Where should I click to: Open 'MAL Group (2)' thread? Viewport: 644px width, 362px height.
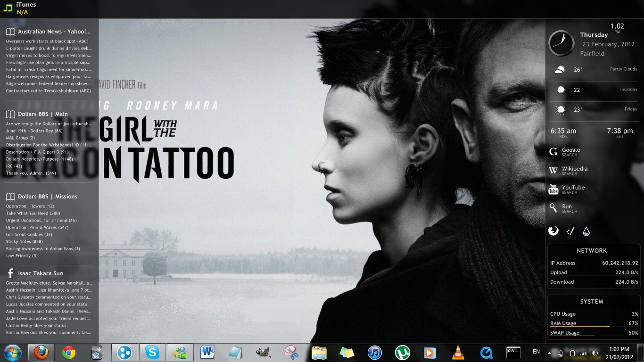pyautogui.click(x=20, y=138)
